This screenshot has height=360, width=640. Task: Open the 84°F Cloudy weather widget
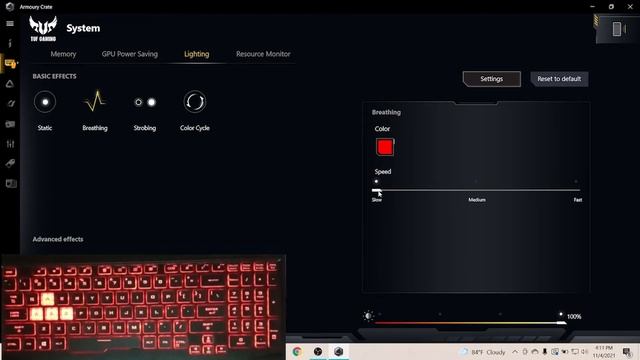point(482,352)
